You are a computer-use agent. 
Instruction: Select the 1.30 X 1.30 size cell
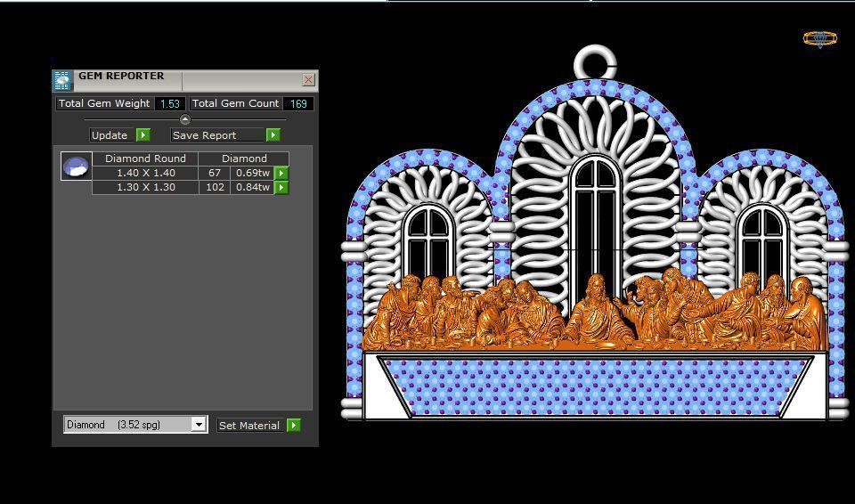[145, 187]
